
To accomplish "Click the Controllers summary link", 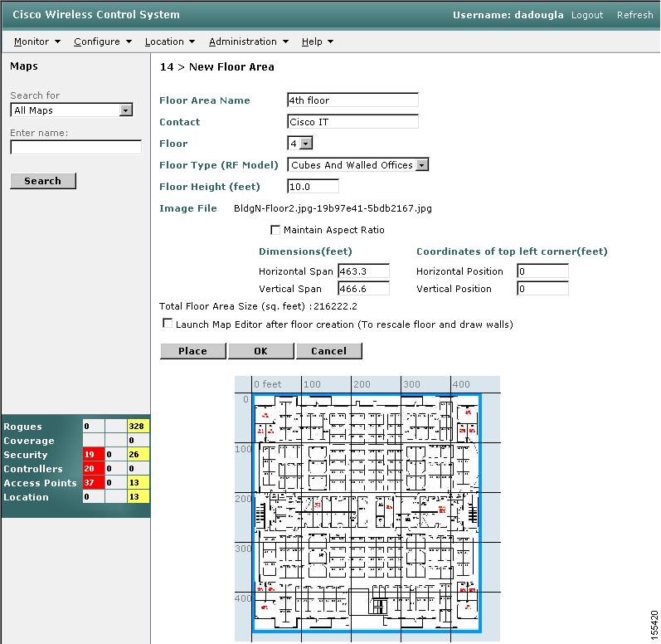I will coord(33,469).
